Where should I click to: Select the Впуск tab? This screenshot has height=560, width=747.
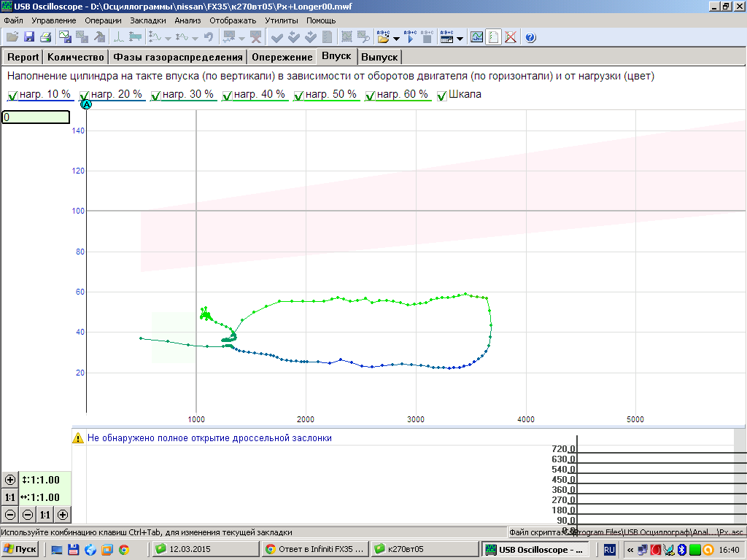(336, 56)
